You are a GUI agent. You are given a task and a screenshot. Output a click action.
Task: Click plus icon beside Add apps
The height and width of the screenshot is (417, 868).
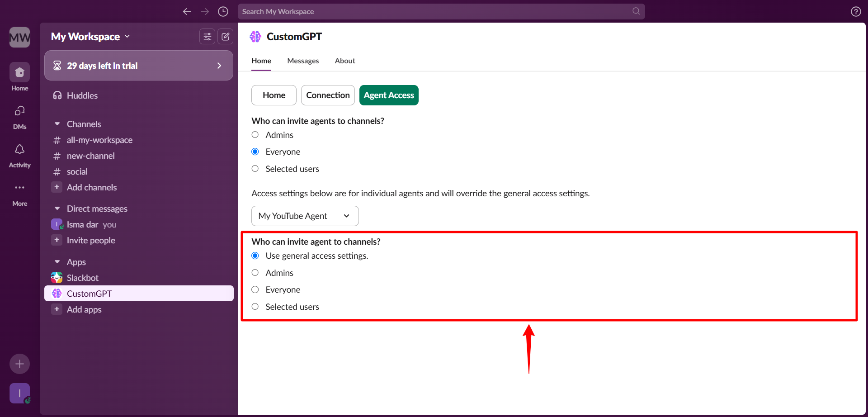point(57,309)
